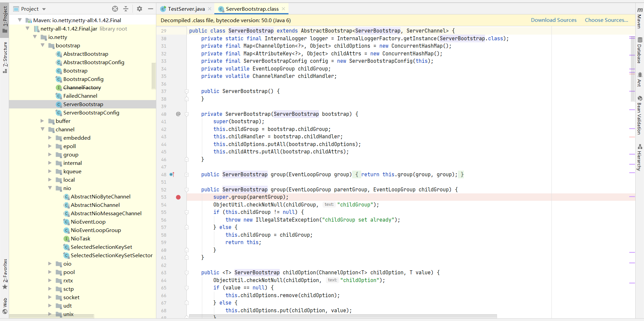Select NioTask interface in tree

(x=80, y=239)
